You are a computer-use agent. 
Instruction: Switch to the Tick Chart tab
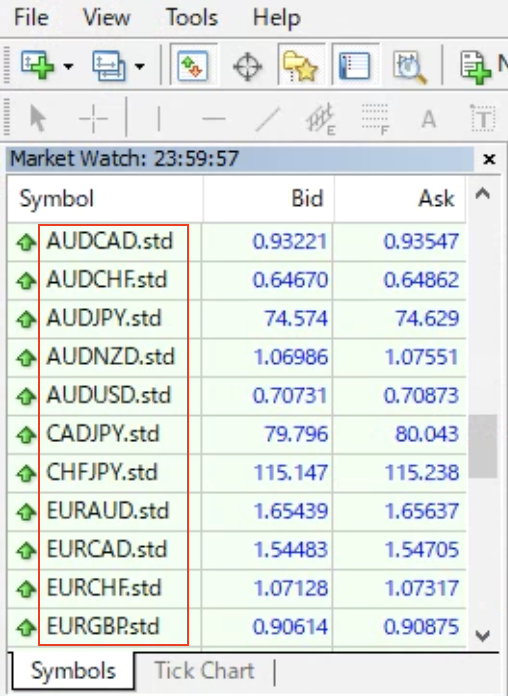point(204,671)
